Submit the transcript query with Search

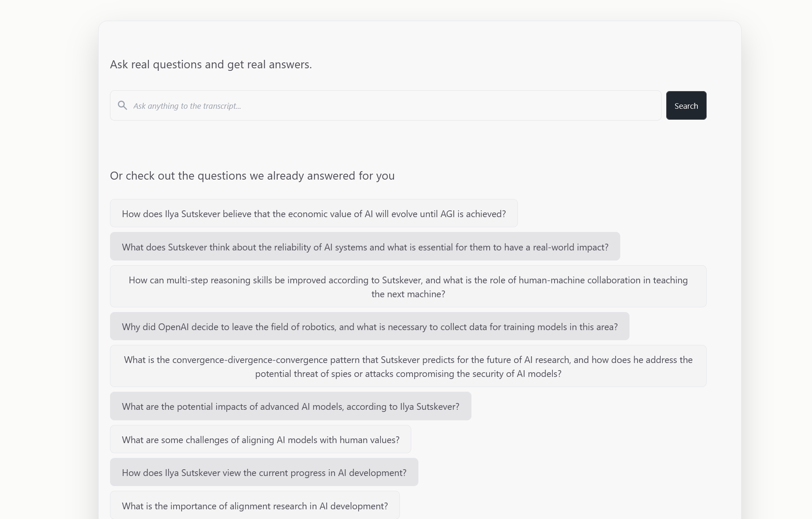click(x=686, y=105)
